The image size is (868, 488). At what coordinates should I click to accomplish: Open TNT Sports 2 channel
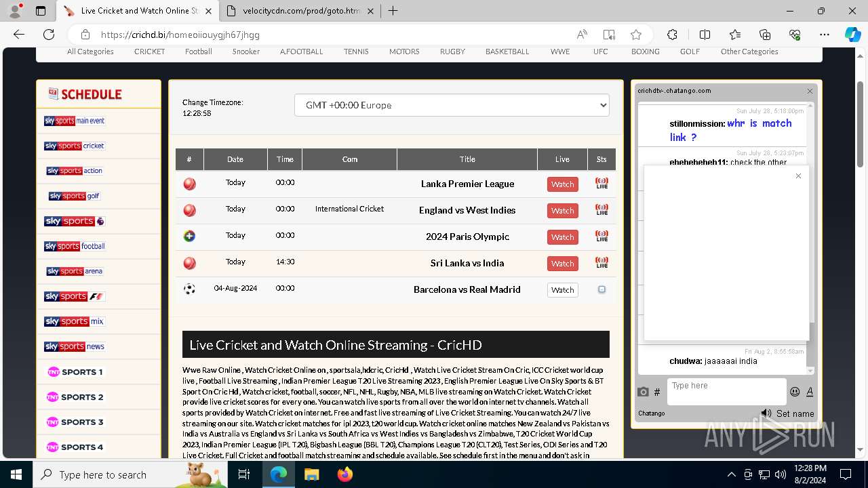pos(75,396)
